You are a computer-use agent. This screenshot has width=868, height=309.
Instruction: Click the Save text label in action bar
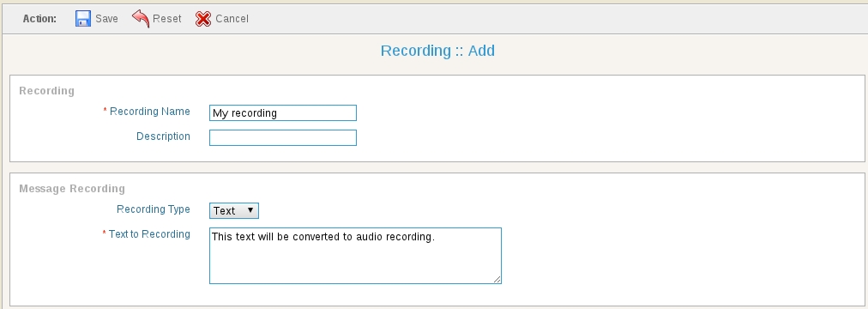(x=106, y=19)
